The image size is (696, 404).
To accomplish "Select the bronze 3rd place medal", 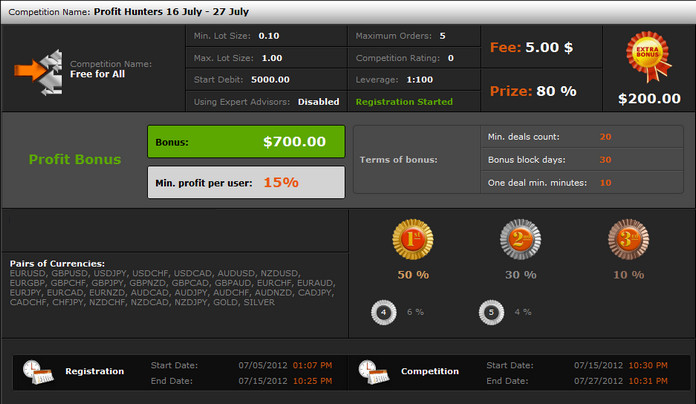I will tap(629, 239).
